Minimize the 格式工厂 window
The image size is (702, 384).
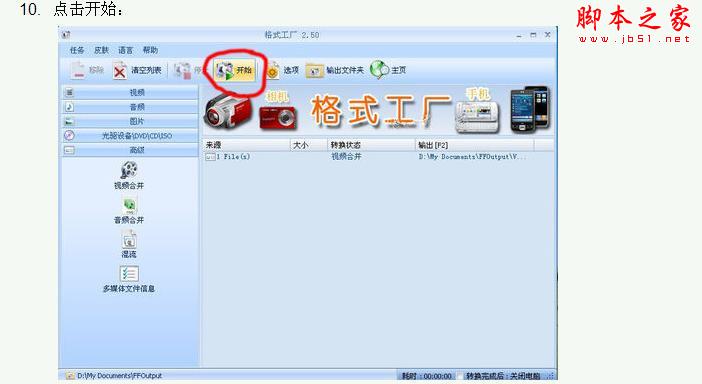tap(519, 35)
